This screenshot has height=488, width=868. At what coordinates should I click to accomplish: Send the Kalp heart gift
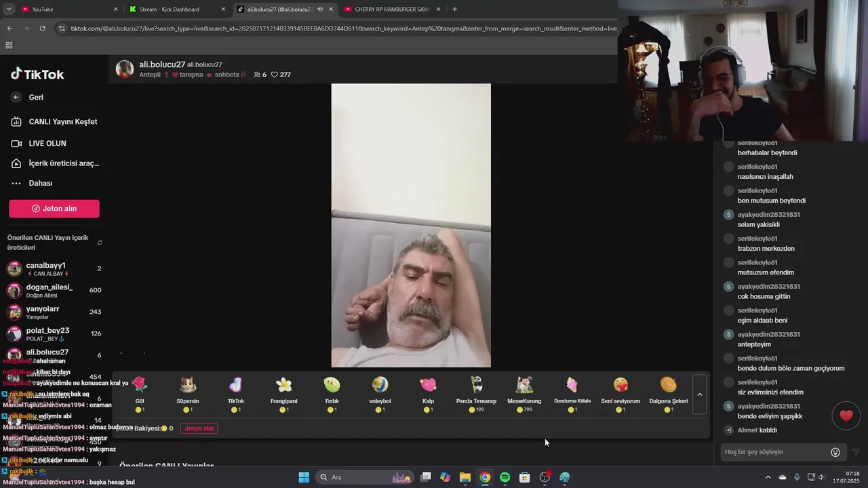(428, 393)
